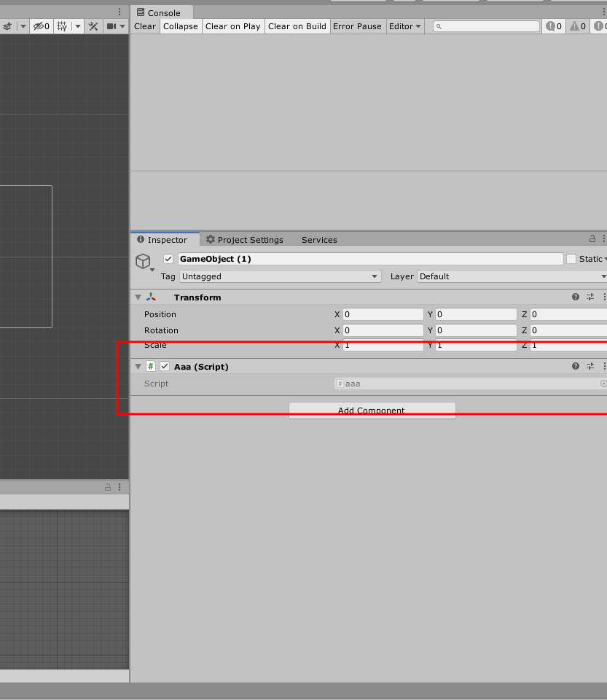Screen dimensions: 607x700
Task: Toggle Clear on Play option
Action: coord(232,26)
